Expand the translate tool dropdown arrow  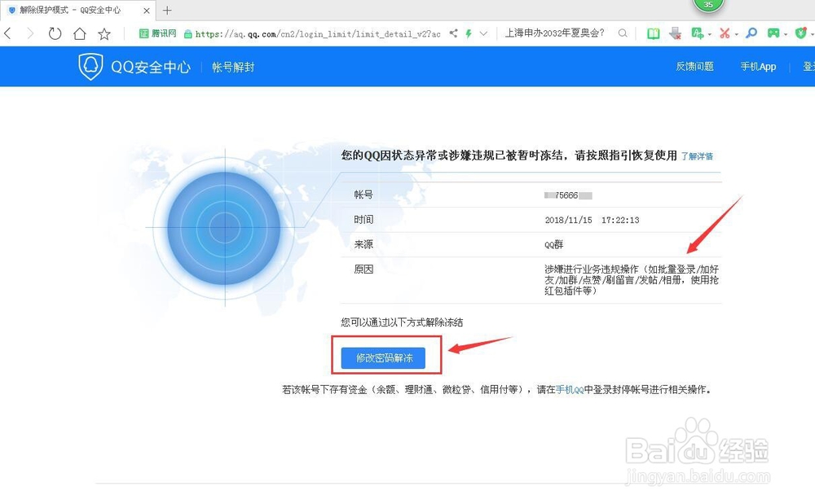click(710, 35)
